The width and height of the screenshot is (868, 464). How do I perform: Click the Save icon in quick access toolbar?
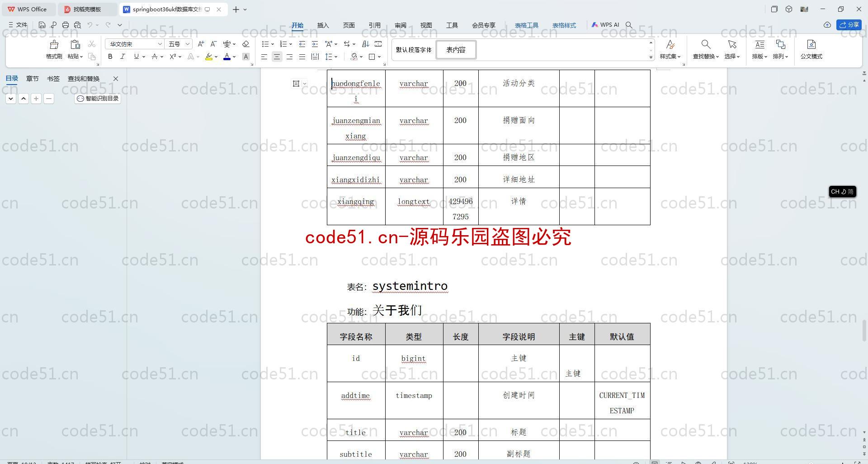click(42, 25)
